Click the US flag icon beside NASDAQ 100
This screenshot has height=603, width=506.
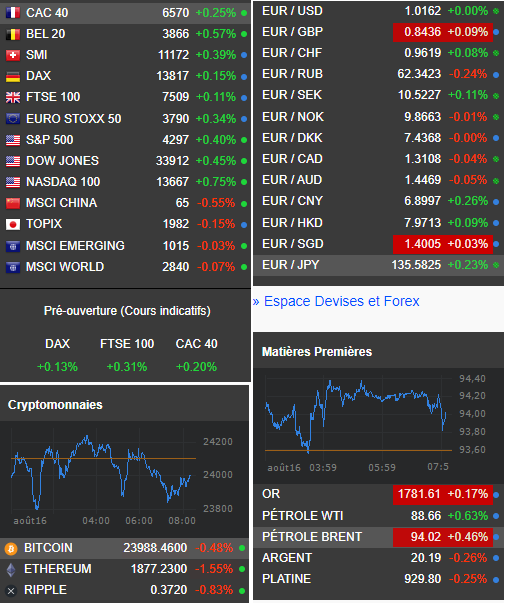(x=13, y=182)
